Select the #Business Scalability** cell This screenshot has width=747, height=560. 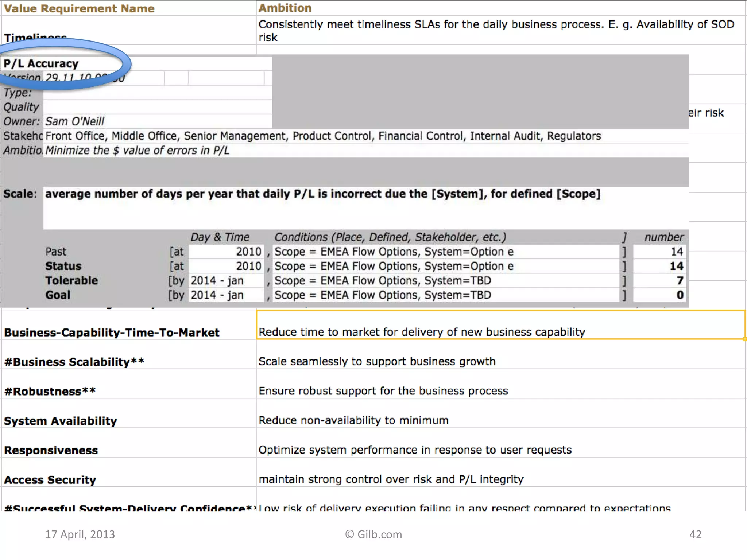pyautogui.click(x=74, y=362)
